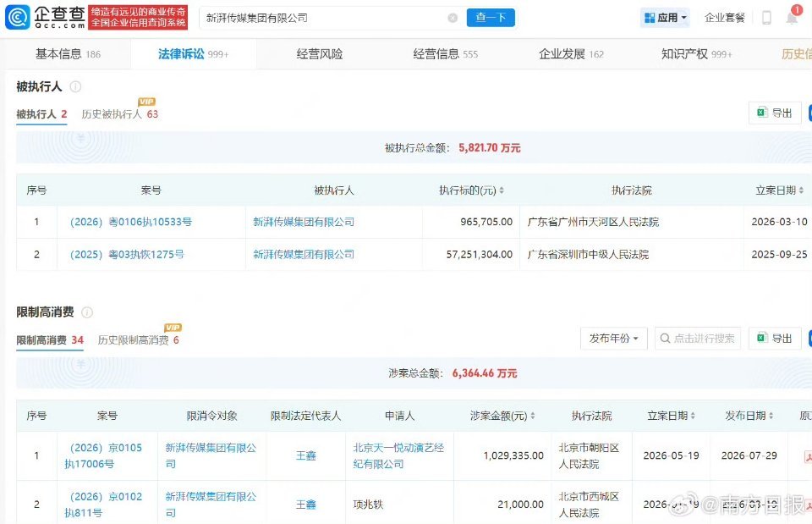Open the 历史限制高消费 6 sub-tab
This screenshot has height=524, width=812.
[x=138, y=340]
